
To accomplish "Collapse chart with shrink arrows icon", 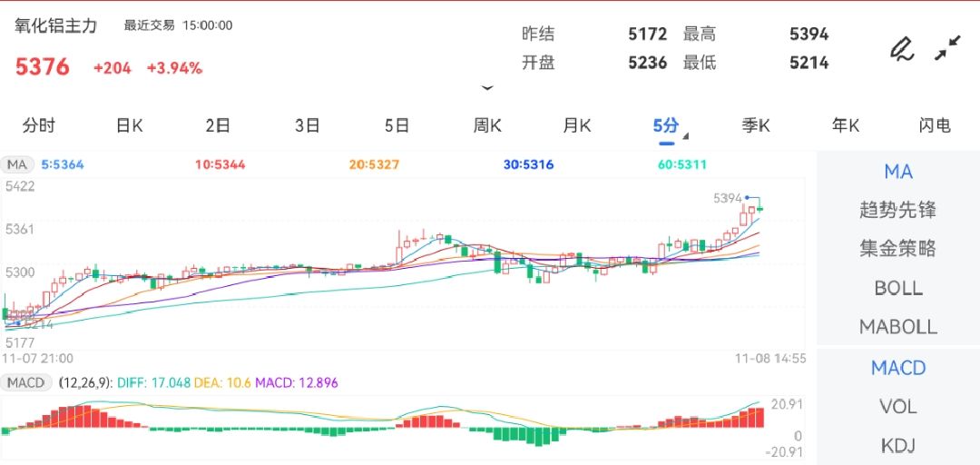I will (947, 48).
